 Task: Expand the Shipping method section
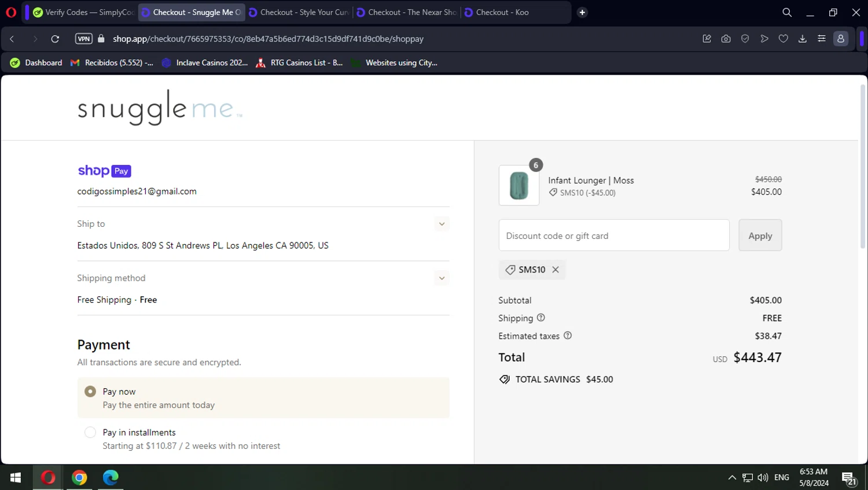pyautogui.click(x=442, y=278)
